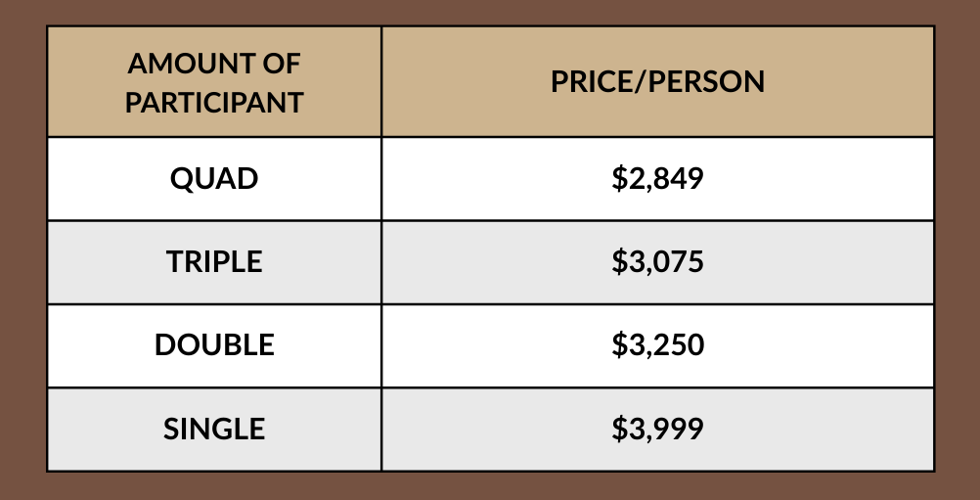Click the DOUBLE row label
Screen dimensions: 980x500
tap(214, 345)
